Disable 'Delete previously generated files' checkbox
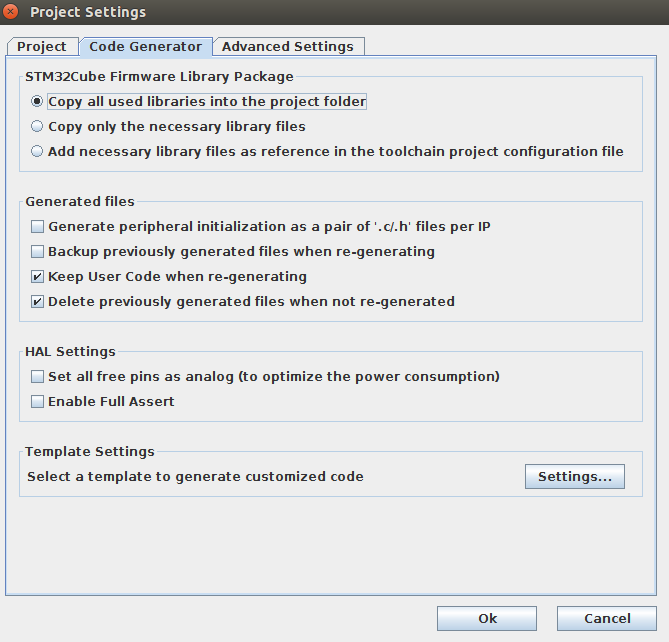The width and height of the screenshot is (669, 642). click(38, 302)
